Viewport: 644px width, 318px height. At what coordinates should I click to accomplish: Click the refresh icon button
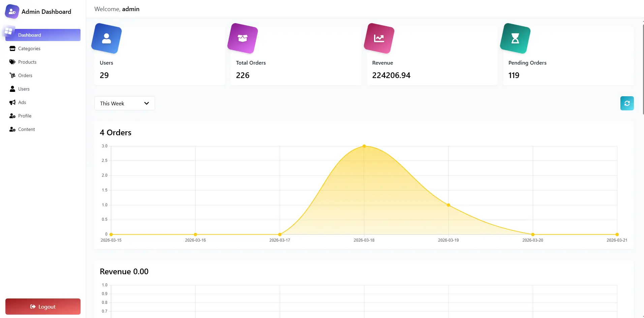click(x=627, y=103)
